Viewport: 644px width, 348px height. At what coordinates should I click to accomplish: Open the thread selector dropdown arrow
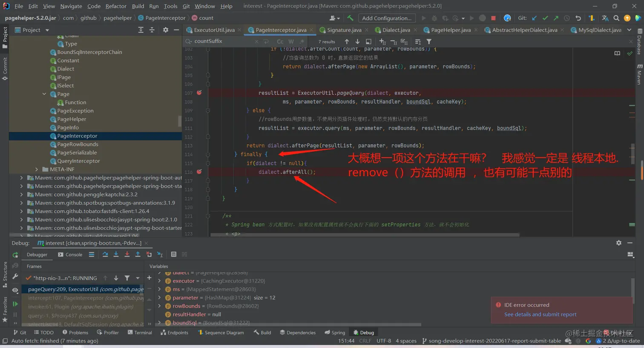coord(138,278)
